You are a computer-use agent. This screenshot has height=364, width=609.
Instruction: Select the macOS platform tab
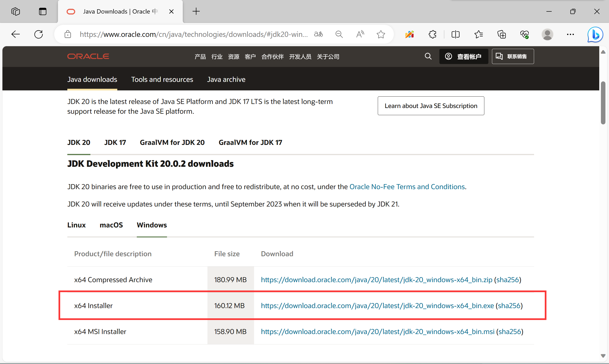[111, 225]
